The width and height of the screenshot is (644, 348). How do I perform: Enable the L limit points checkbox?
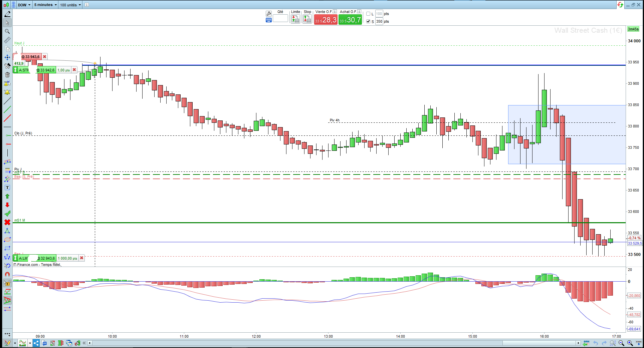point(368,14)
